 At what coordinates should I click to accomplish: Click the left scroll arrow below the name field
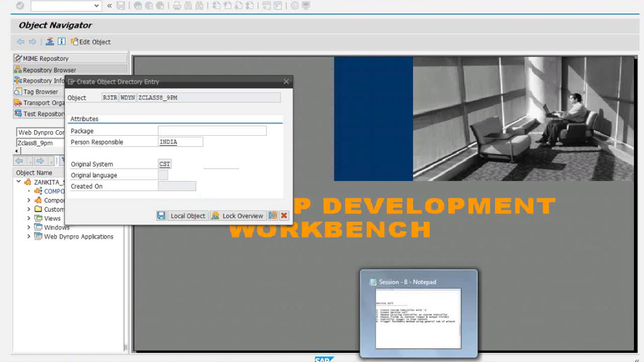(17, 151)
